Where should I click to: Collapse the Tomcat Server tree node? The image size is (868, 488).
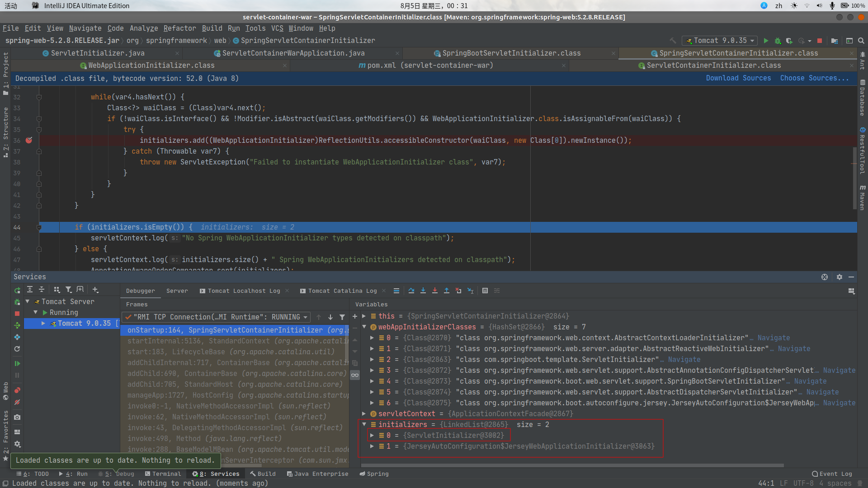pos(28,301)
